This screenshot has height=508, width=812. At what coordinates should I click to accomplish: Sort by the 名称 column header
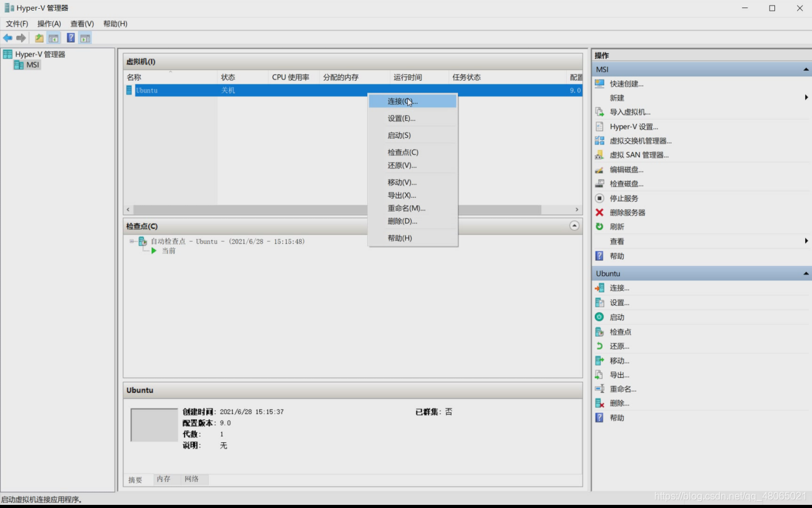[170, 77]
